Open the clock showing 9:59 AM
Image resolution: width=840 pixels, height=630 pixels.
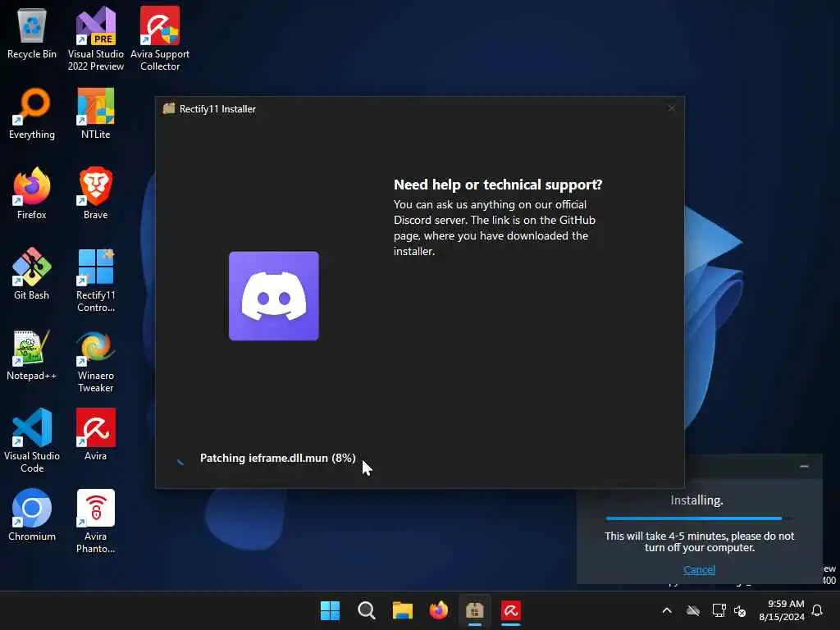point(782,610)
